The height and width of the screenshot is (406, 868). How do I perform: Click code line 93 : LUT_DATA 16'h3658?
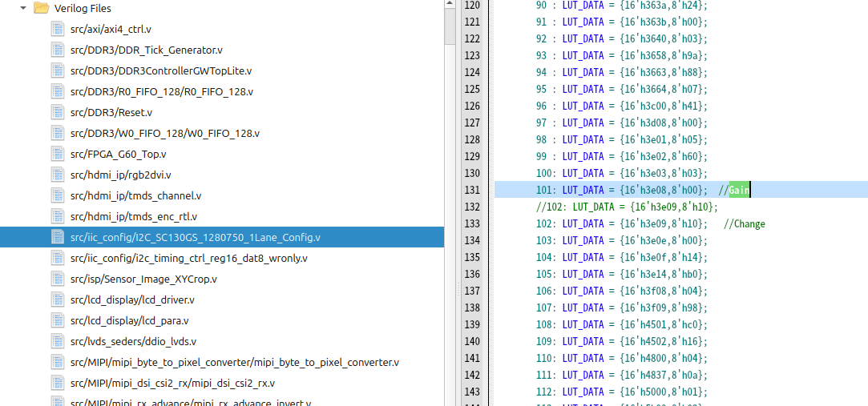point(622,55)
